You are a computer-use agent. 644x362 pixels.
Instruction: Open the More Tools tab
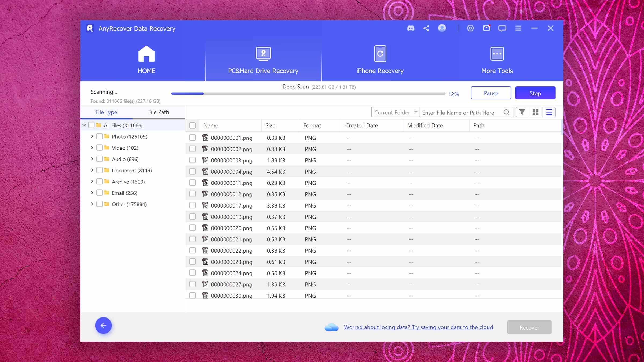pyautogui.click(x=497, y=60)
